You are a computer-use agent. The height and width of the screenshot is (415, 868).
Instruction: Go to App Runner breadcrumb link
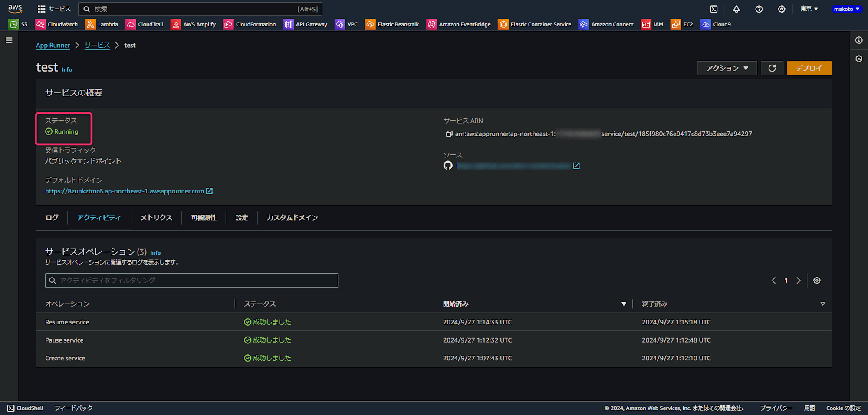[53, 45]
